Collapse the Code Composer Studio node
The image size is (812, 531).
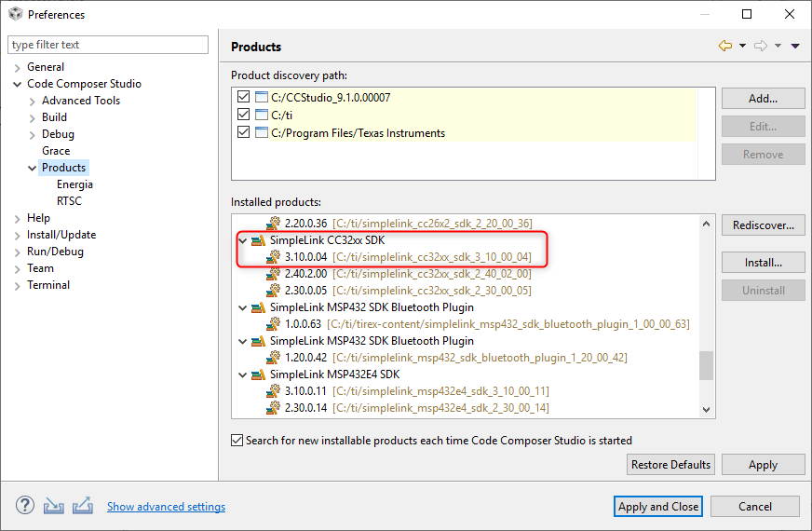click(18, 84)
